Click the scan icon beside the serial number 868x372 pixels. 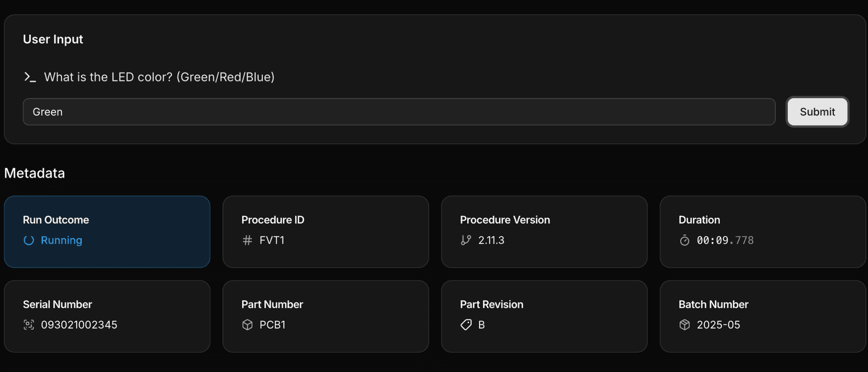(29, 325)
